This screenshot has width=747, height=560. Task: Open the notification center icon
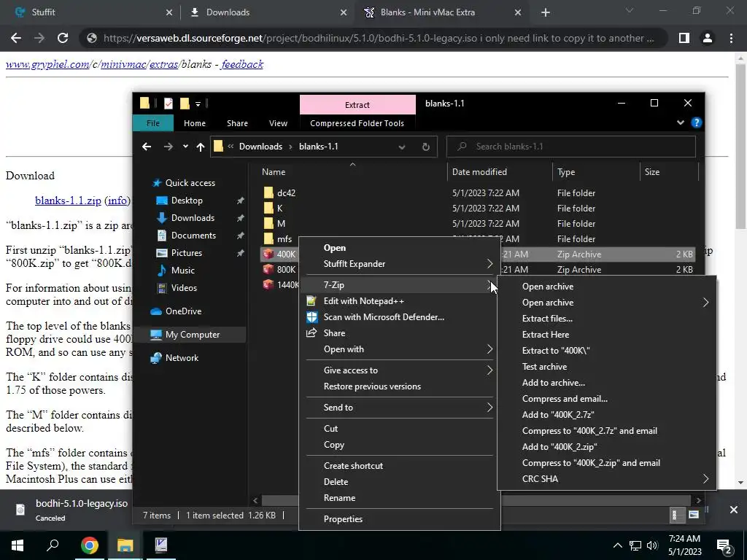coord(724,545)
